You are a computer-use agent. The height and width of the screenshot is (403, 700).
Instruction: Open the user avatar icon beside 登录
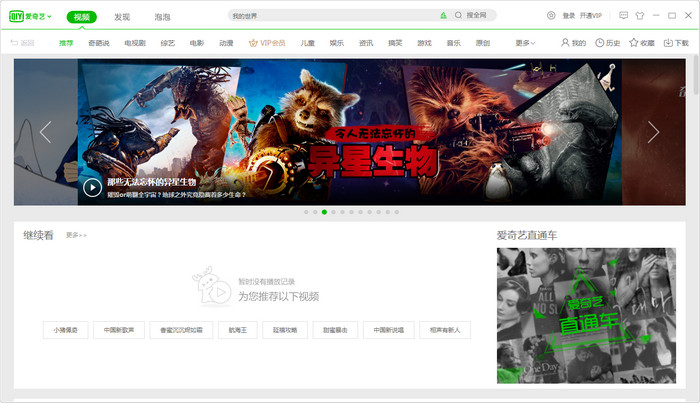tap(551, 15)
